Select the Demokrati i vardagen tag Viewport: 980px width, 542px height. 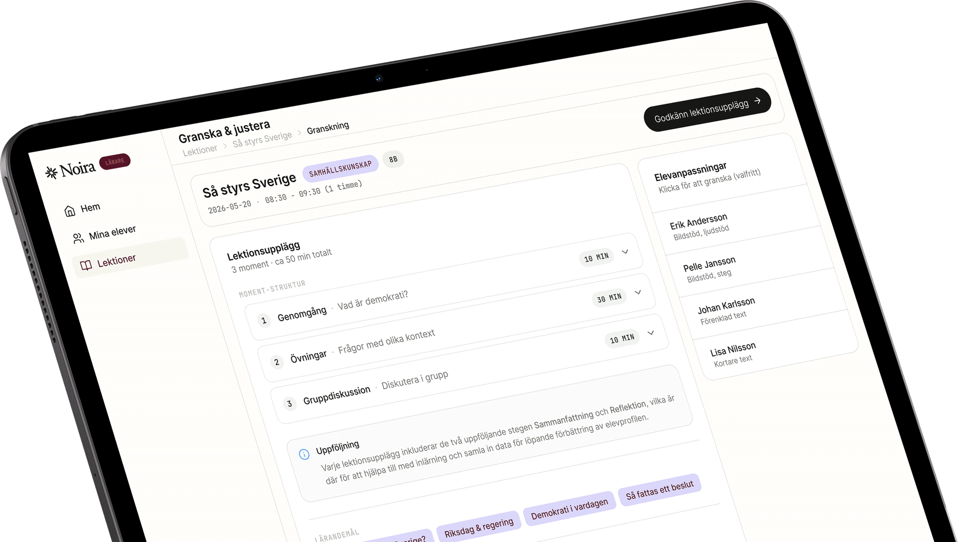coord(570,509)
